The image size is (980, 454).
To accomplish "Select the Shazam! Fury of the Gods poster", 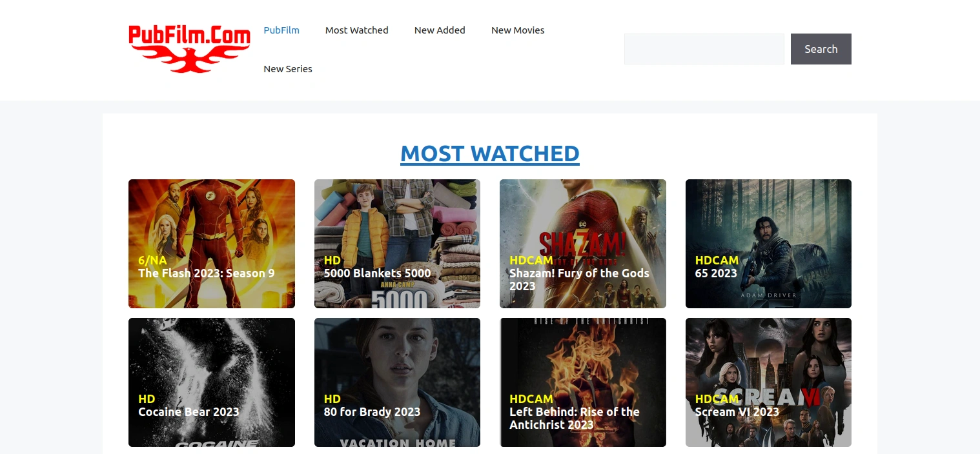I will (x=582, y=219).
